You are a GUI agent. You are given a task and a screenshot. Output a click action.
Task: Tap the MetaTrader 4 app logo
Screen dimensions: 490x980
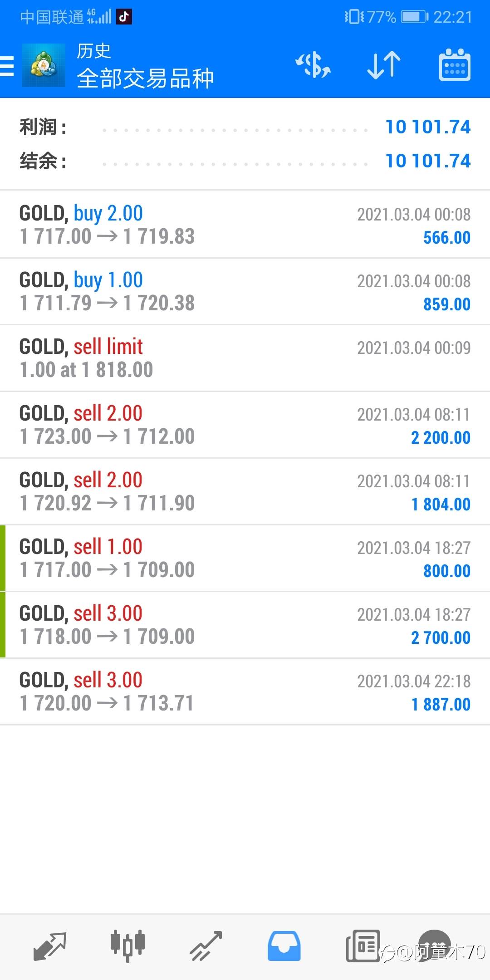(44, 65)
